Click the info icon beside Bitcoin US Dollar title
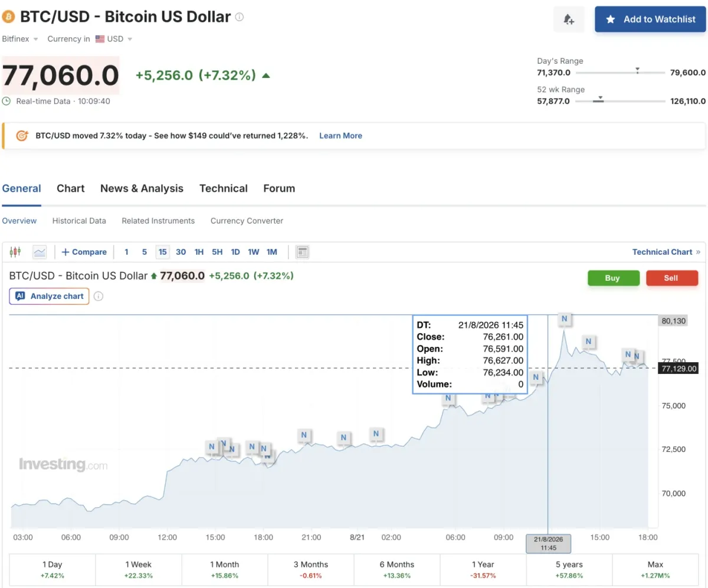The width and height of the screenshot is (708, 588). 239,17
